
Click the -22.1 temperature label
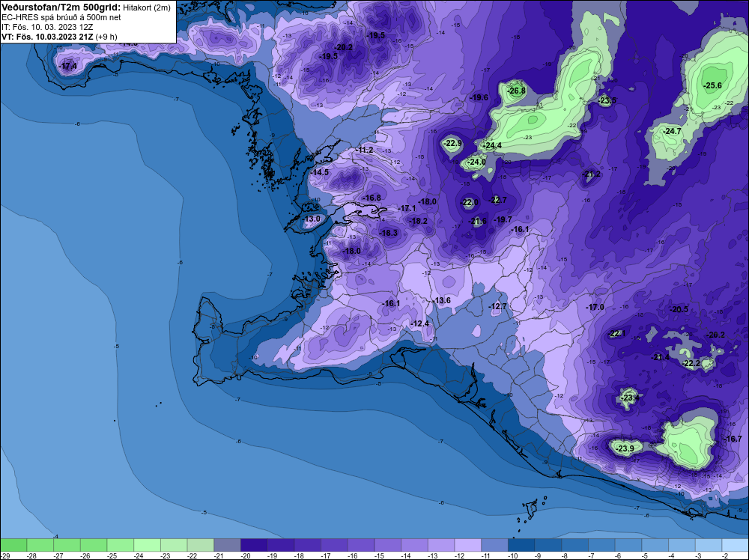[x=616, y=333]
